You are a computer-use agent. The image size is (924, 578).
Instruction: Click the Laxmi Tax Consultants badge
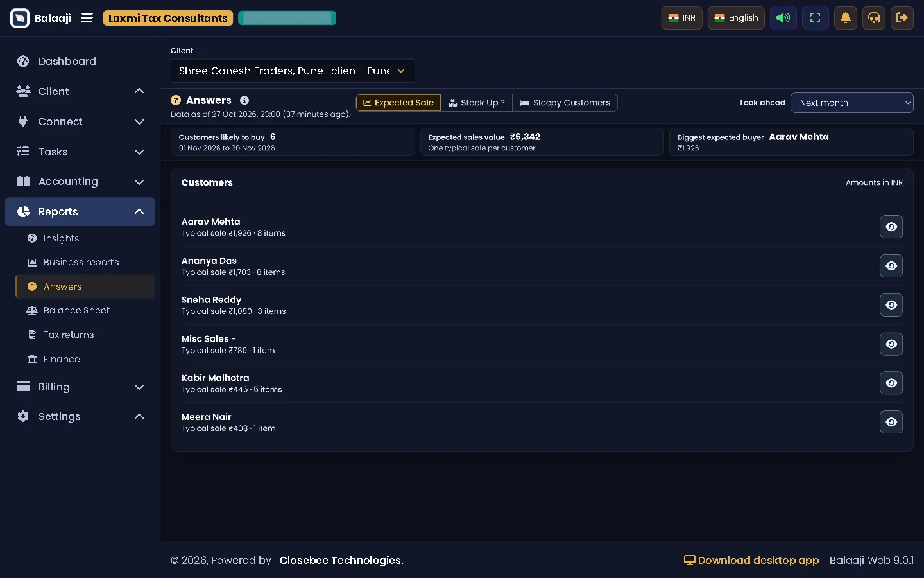point(168,18)
